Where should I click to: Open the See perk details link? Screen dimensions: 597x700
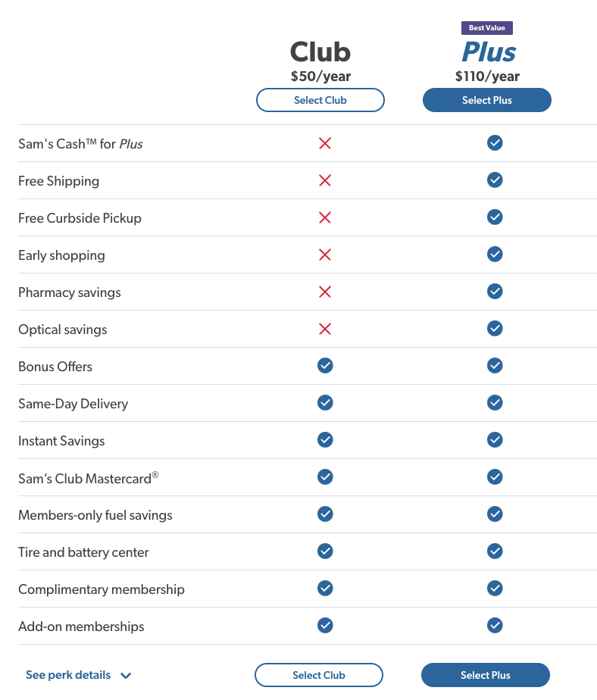[x=68, y=674]
